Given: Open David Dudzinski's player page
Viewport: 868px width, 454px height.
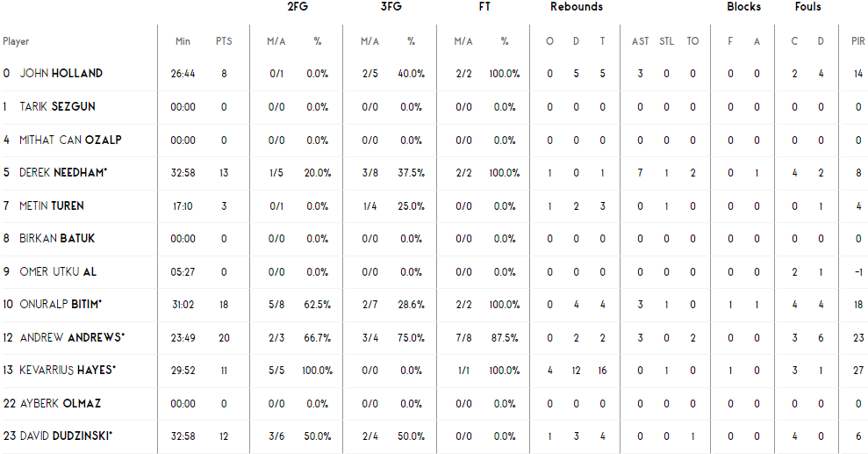Looking at the screenshot, I should pos(66,436).
